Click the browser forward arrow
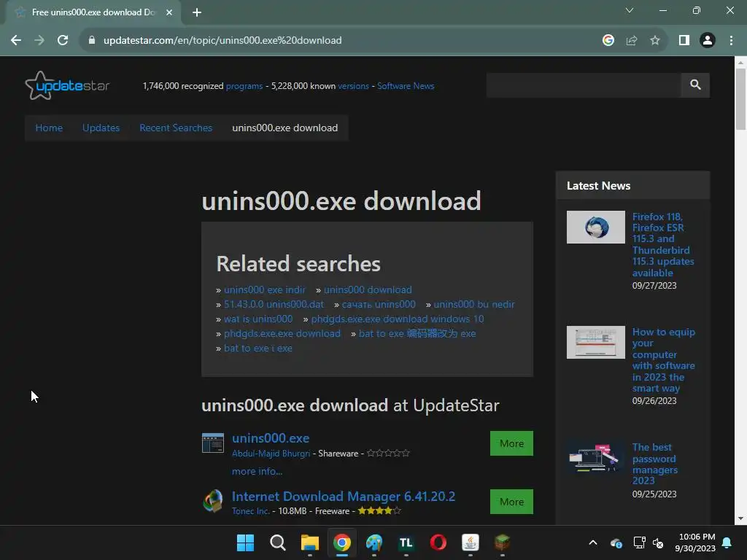 (x=39, y=41)
